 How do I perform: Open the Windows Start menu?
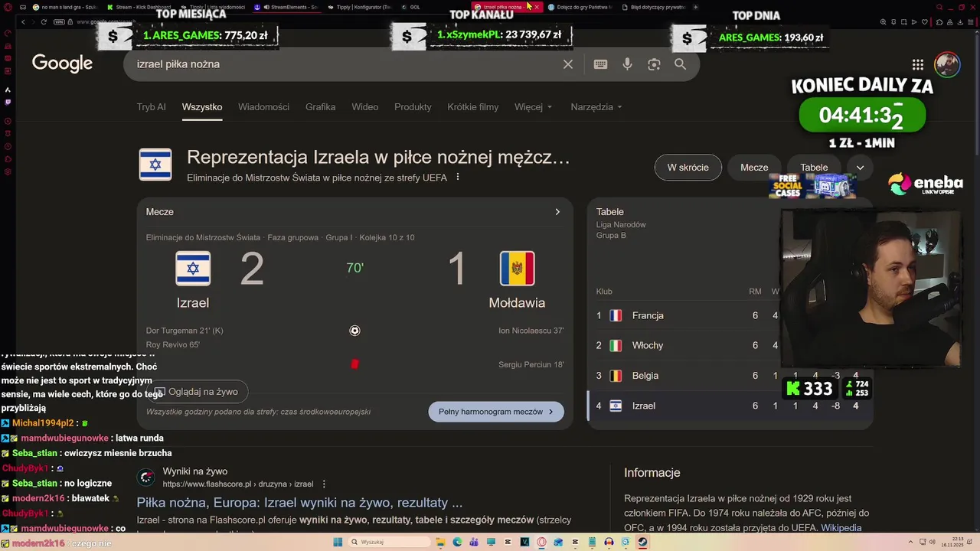coord(338,542)
